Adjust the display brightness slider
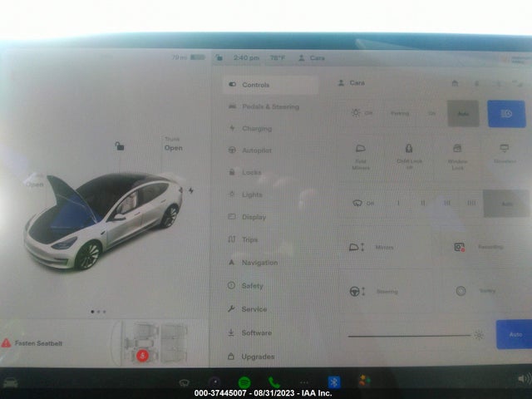Image resolution: width=532 pixels, height=399 pixels. click(x=409, y=335)
